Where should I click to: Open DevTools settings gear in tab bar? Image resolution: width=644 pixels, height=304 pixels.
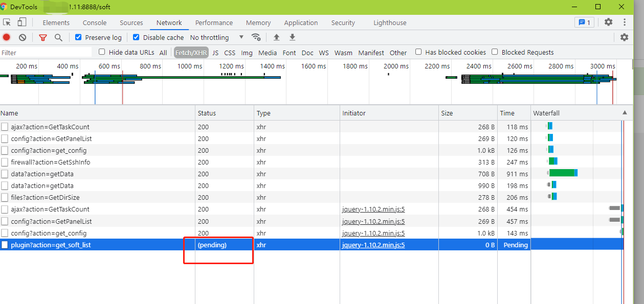coord(608,22)
